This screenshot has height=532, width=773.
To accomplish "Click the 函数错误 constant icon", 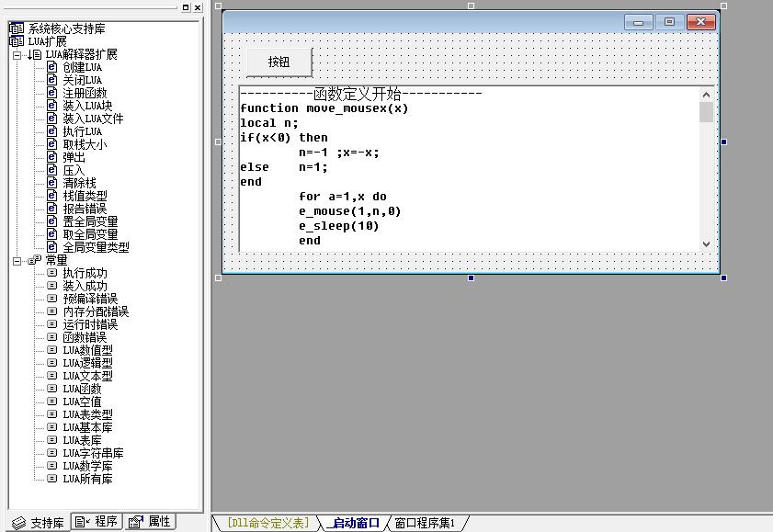I will click(52, 336).
